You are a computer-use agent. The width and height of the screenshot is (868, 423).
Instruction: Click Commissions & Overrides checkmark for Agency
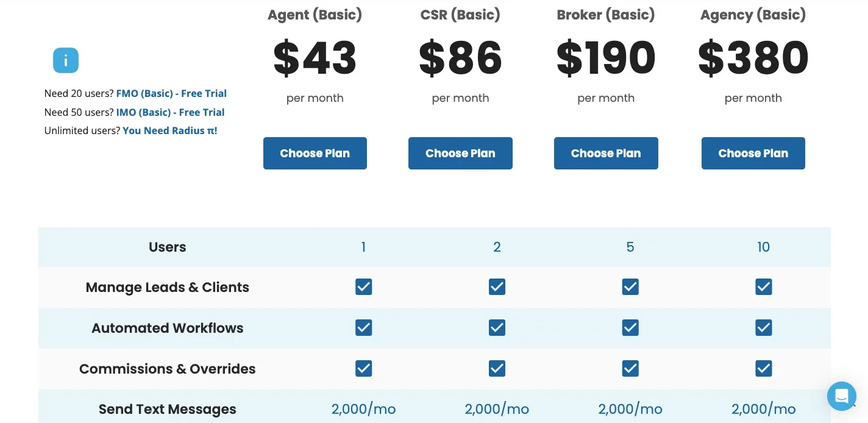[x=763, y=369]
